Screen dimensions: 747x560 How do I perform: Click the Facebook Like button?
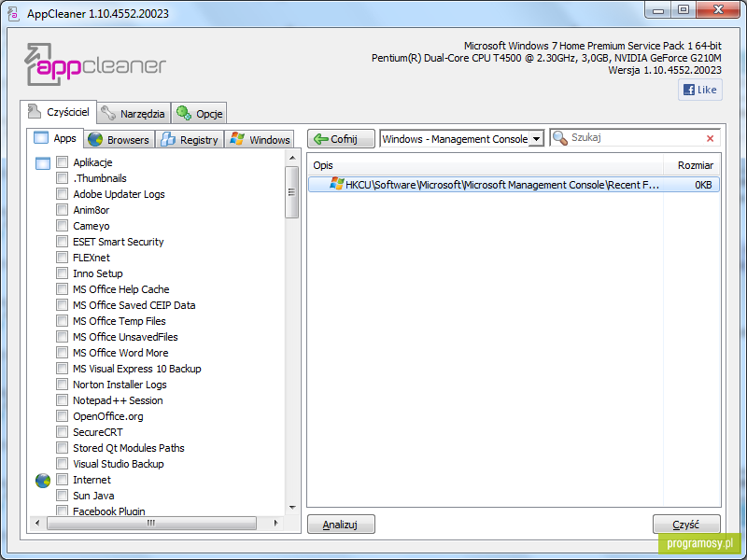coord(699,90)
